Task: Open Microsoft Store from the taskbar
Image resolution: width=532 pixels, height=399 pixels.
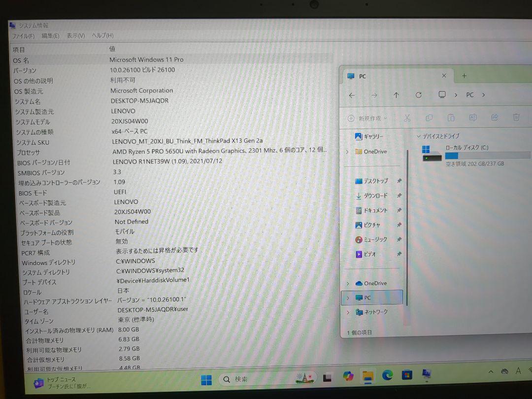Action: tap(407, 375)
